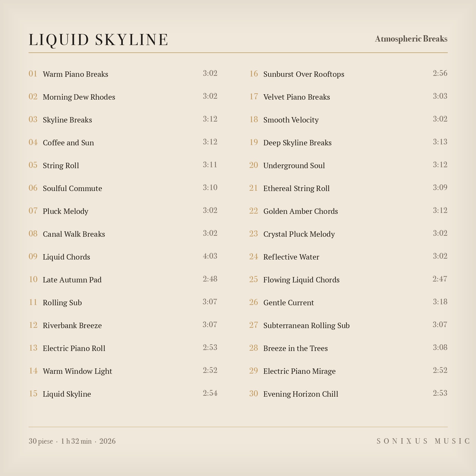Click the SONIXUS MUSIC label text
Image resolution: width=476 pixels, height=476 pixels.
pos(423,441)
